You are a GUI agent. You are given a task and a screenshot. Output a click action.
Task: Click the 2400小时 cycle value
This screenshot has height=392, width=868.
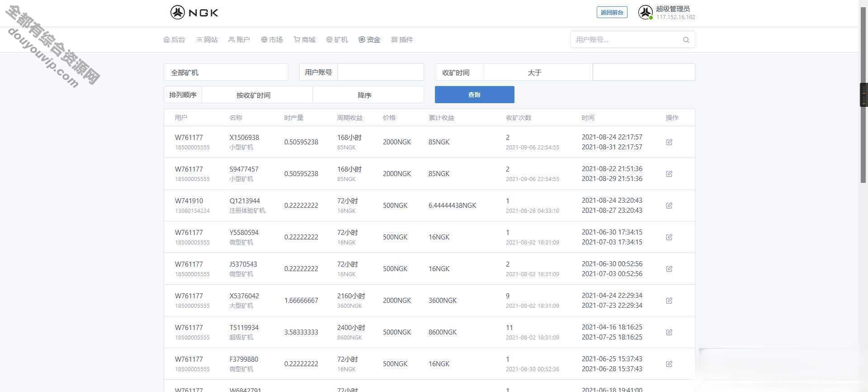tap(351, 328)
